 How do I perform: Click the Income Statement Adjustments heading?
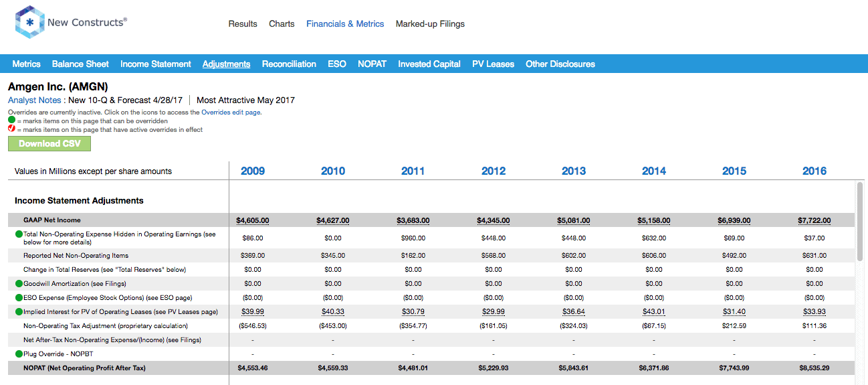click(79, 200)
